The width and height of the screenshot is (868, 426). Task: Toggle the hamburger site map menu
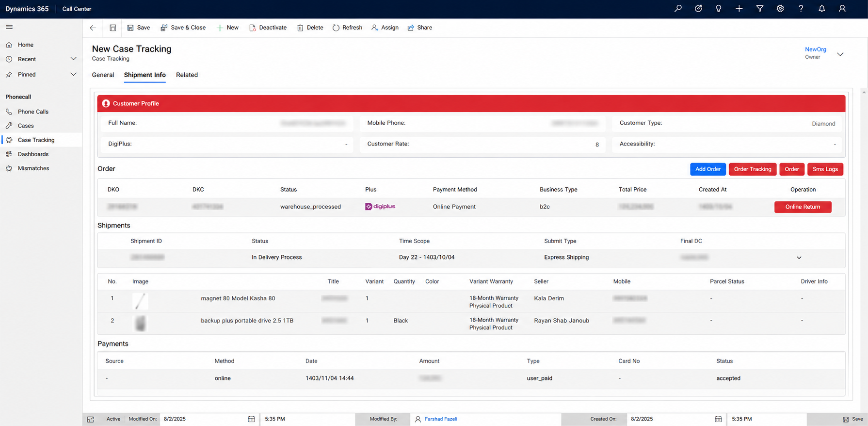coord(9,27)
